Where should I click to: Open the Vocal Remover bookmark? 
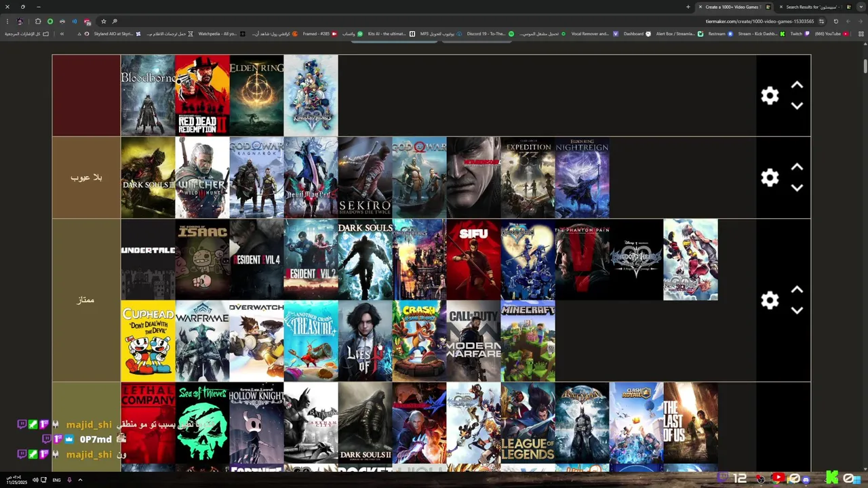tap(594, 34)
